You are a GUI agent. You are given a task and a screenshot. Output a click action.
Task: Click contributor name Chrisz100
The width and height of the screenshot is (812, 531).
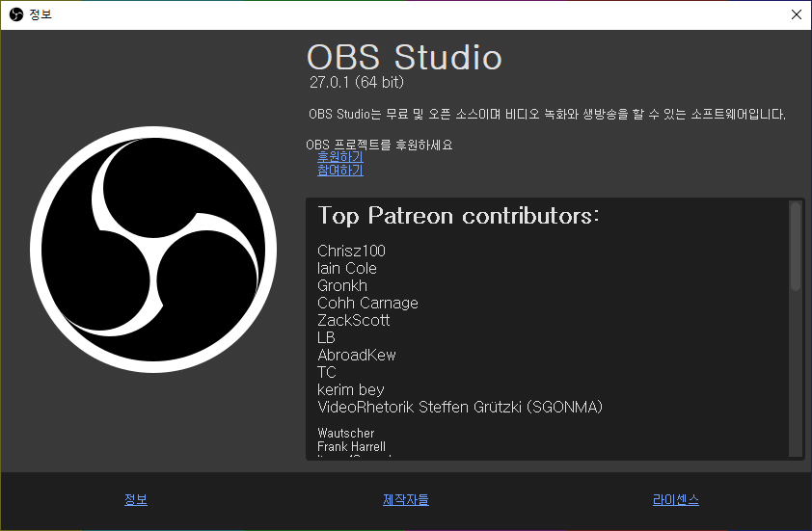351,251
